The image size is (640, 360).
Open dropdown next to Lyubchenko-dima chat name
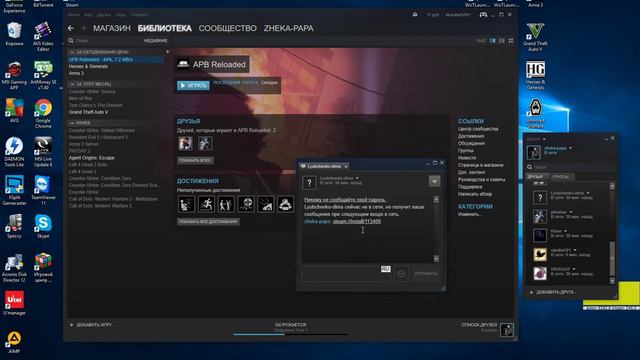click(357, 178)
